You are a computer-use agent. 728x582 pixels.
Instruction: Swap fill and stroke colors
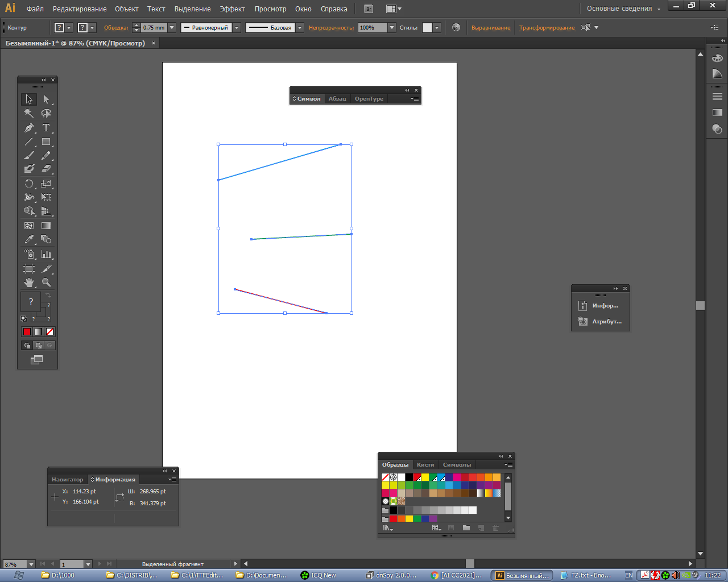click(x=48, y=296)
